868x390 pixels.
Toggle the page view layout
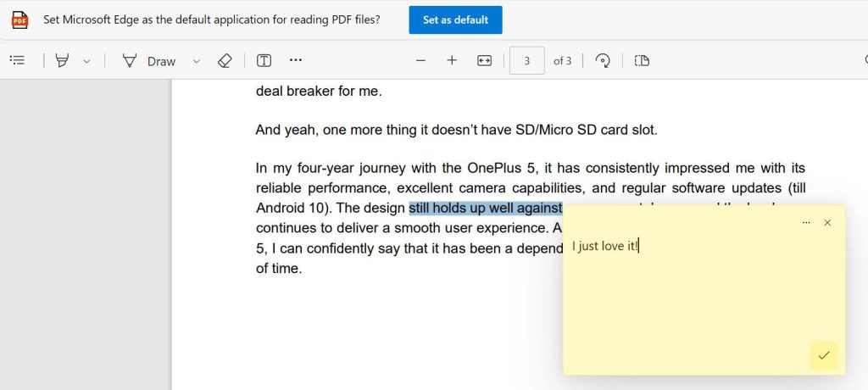pos(643,60)
